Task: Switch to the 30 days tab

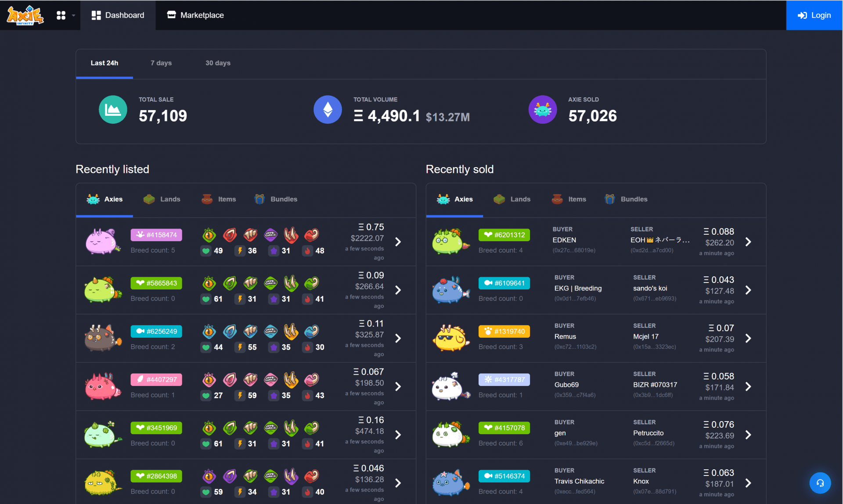Action: click(218, 63)
